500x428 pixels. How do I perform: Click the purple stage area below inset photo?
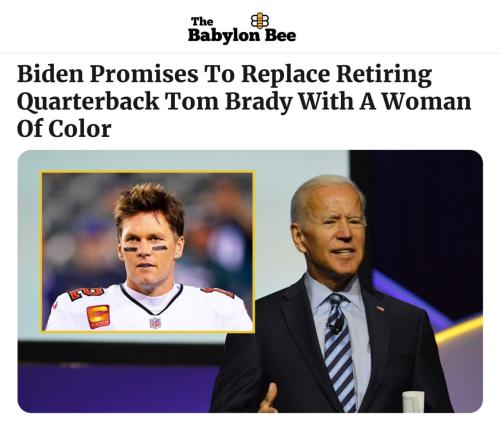[x=119, y=388]
